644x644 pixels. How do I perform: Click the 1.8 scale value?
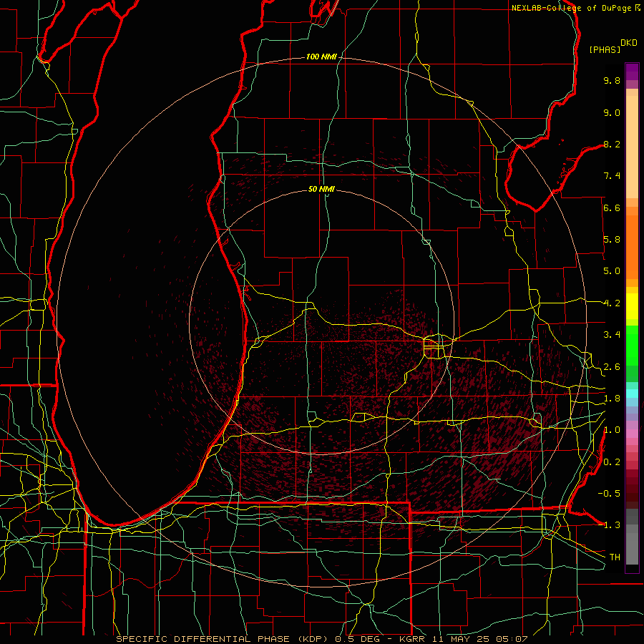tap(612, 399)
